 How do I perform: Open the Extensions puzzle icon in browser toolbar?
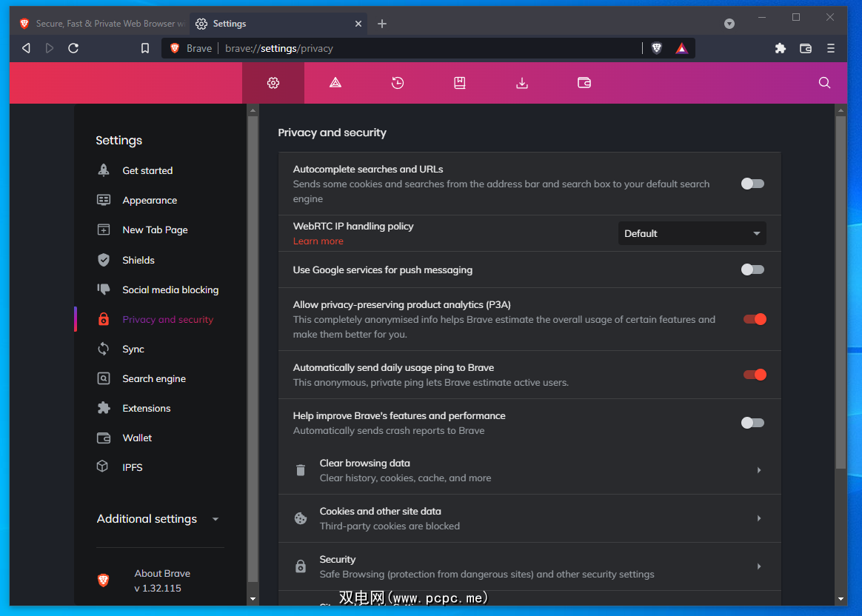tap(780, 48)
